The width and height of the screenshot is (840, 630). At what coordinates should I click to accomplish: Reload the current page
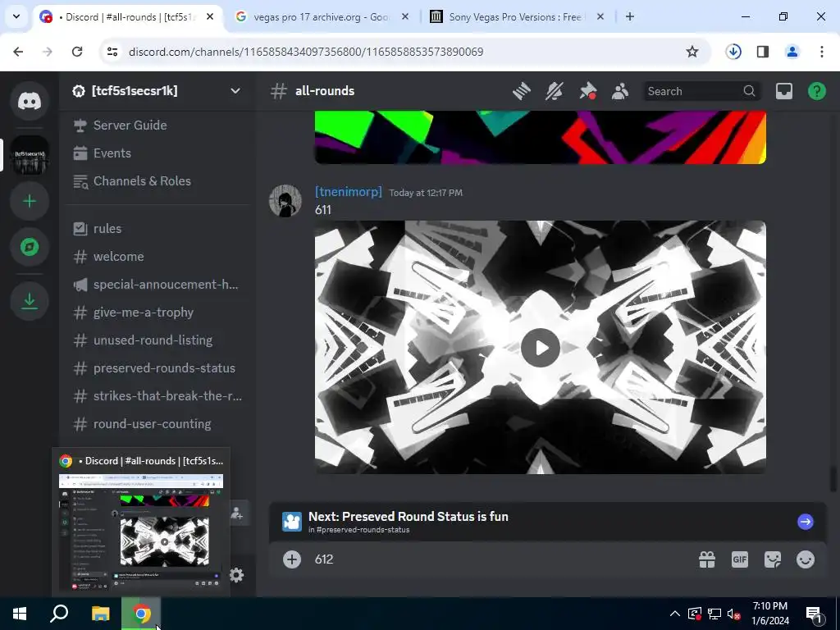(77, 52)
